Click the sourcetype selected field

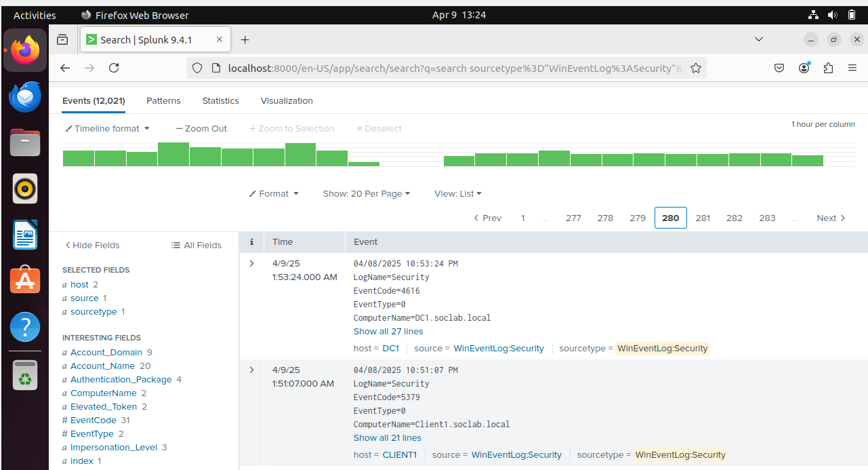click(x=94, y=311)
